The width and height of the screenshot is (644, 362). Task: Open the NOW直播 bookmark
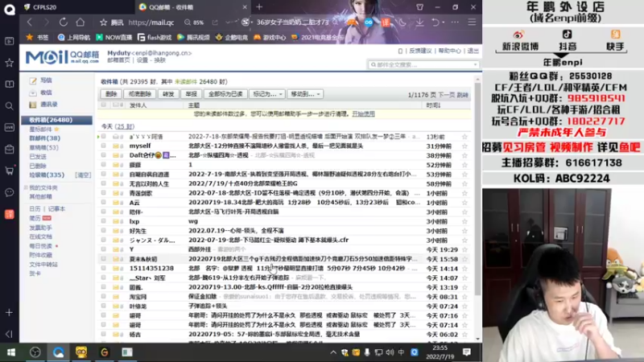[114, 37]
